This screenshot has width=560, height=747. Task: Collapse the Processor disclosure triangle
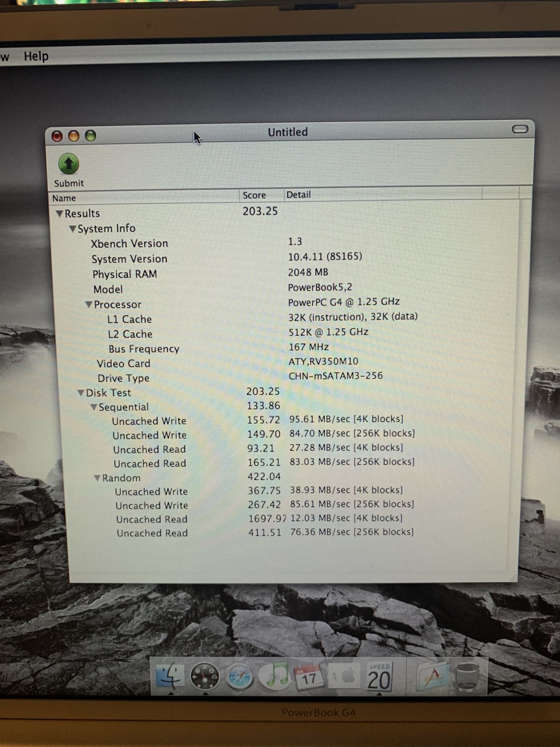tap(88, 304)
